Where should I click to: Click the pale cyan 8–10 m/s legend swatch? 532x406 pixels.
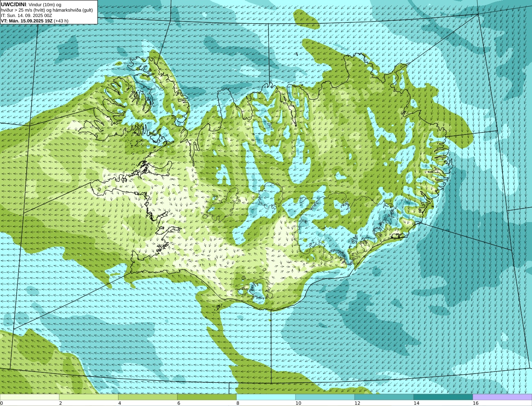coord(266,397)
